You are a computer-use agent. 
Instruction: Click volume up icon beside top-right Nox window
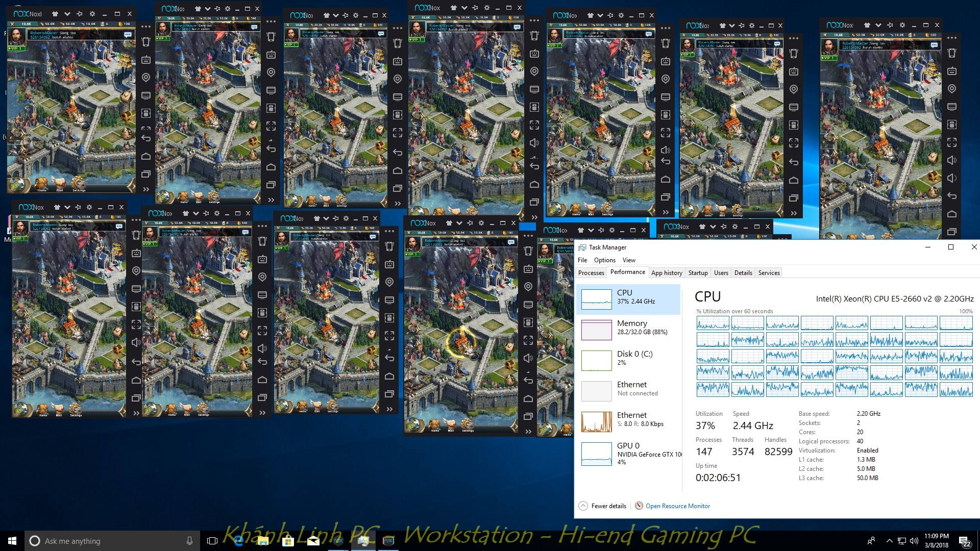[x=951, y=160]
